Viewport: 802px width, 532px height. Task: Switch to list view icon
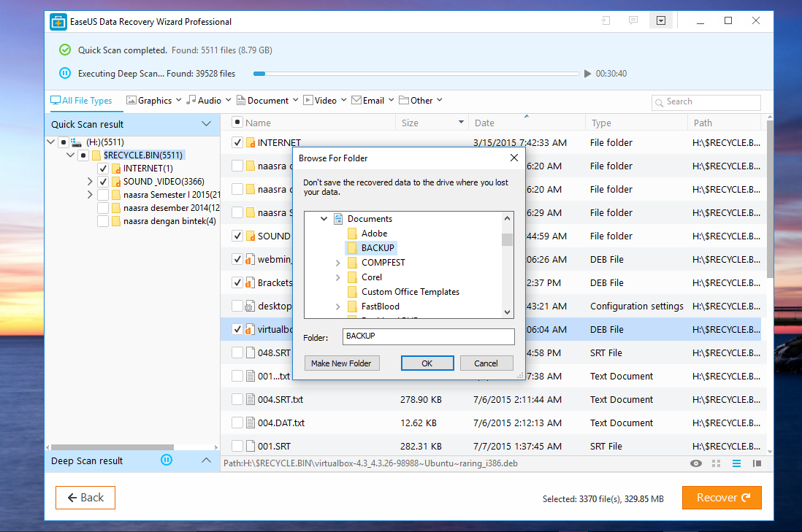tap(736, 463)
